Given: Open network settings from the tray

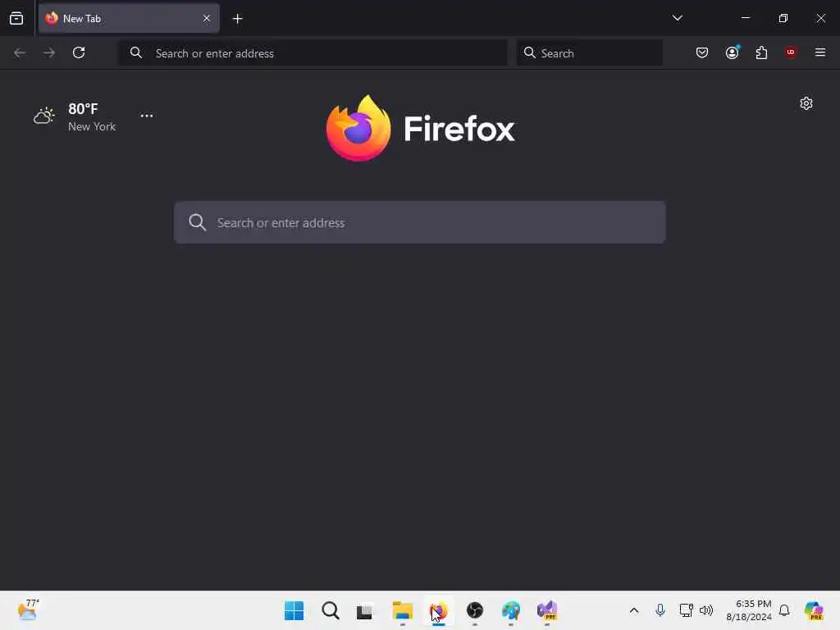Looking at the screenshot, I should 687,610.
